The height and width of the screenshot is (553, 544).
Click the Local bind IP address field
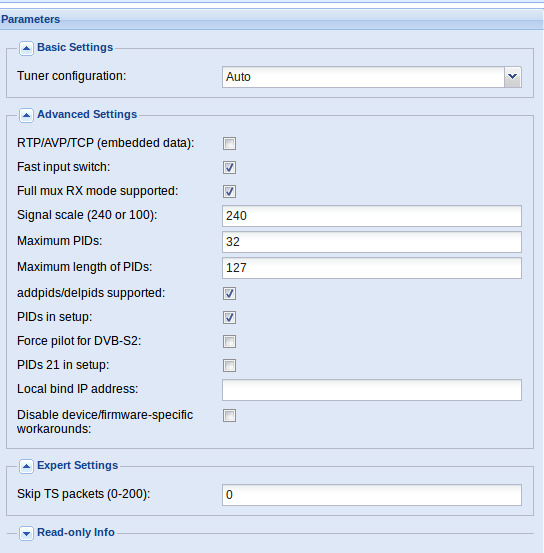click(372, 390)
